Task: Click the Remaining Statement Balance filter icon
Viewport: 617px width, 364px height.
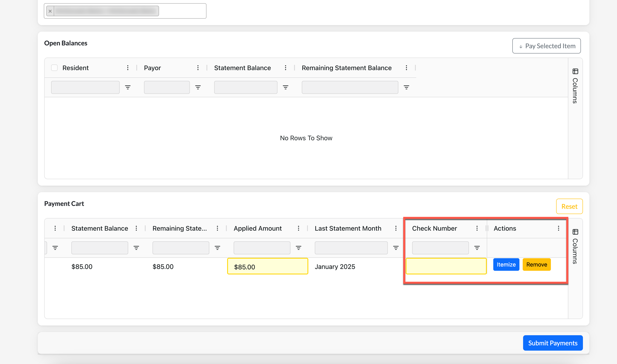Action: click(x=406, y=87)
